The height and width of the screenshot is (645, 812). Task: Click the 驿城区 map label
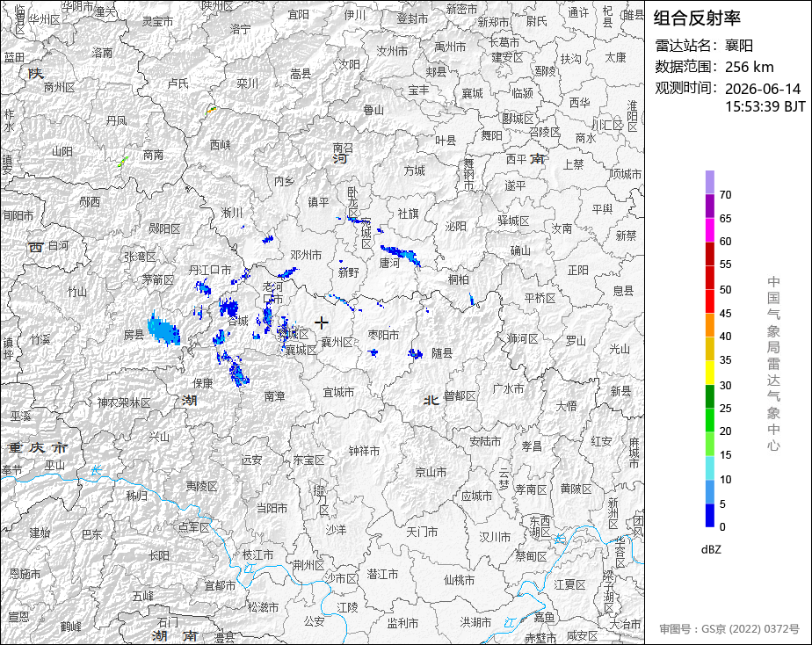coord(514,221)
